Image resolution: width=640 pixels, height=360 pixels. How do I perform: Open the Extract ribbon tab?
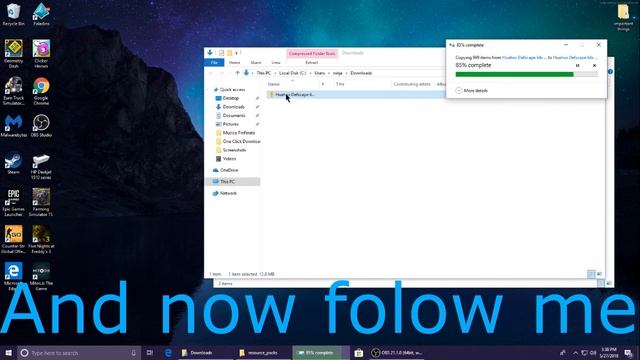point(311,62)
